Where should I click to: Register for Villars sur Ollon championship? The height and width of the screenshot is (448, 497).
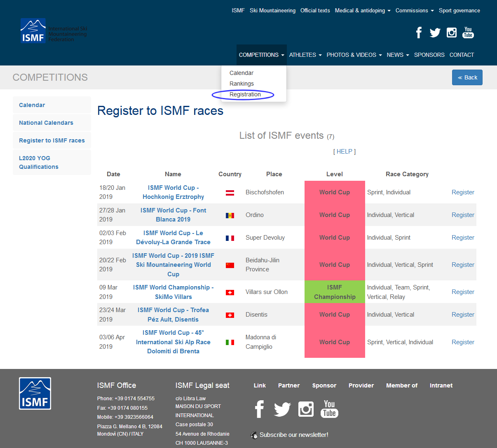pyautogui.click(x=463, y=292)
